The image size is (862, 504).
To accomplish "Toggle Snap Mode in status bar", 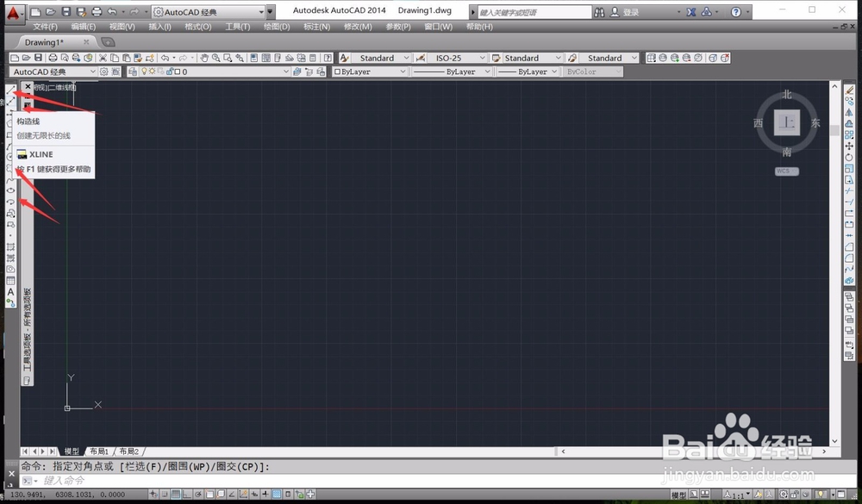I will click(x=165, y=495).
